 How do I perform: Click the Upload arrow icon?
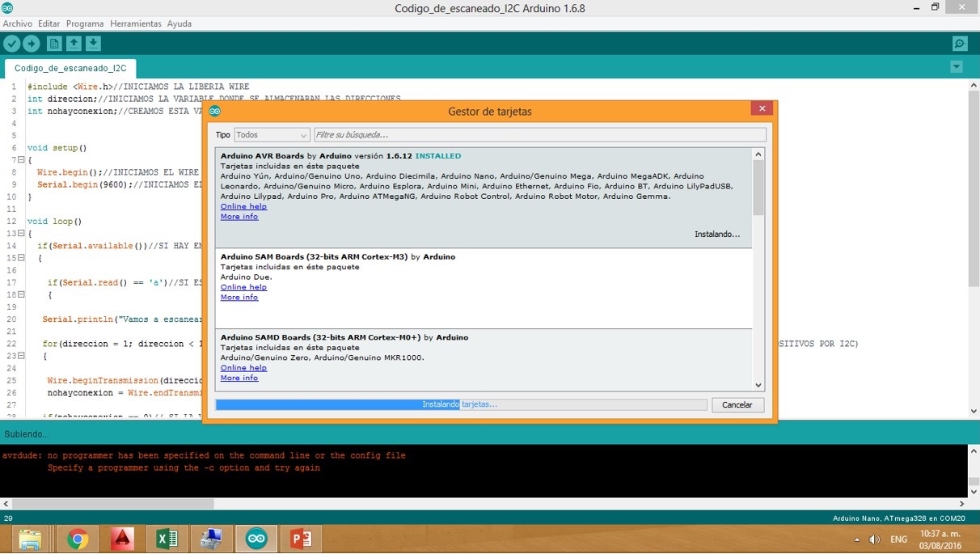32,44
